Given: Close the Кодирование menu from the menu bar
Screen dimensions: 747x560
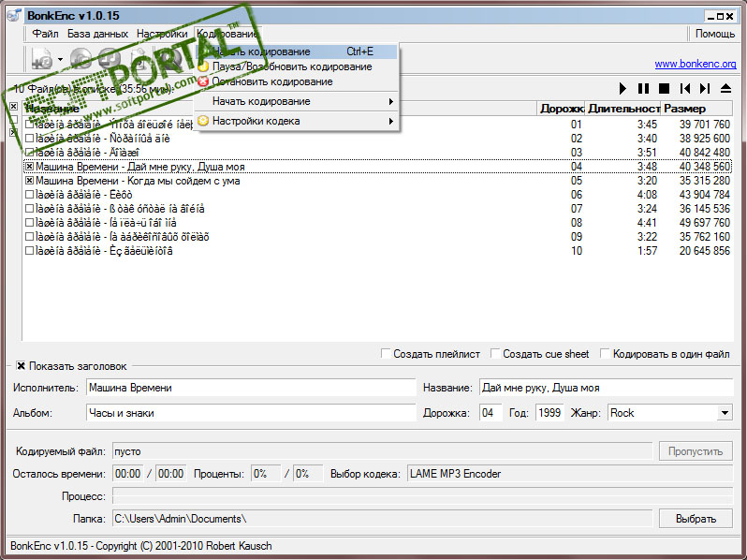Looking at the screenshot, I should (x=227, y=34).
